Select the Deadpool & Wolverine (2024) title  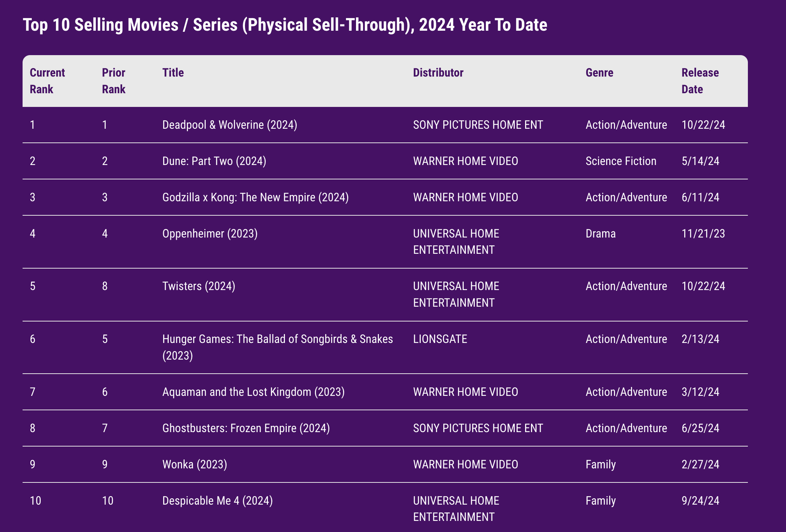click(229, 125)
